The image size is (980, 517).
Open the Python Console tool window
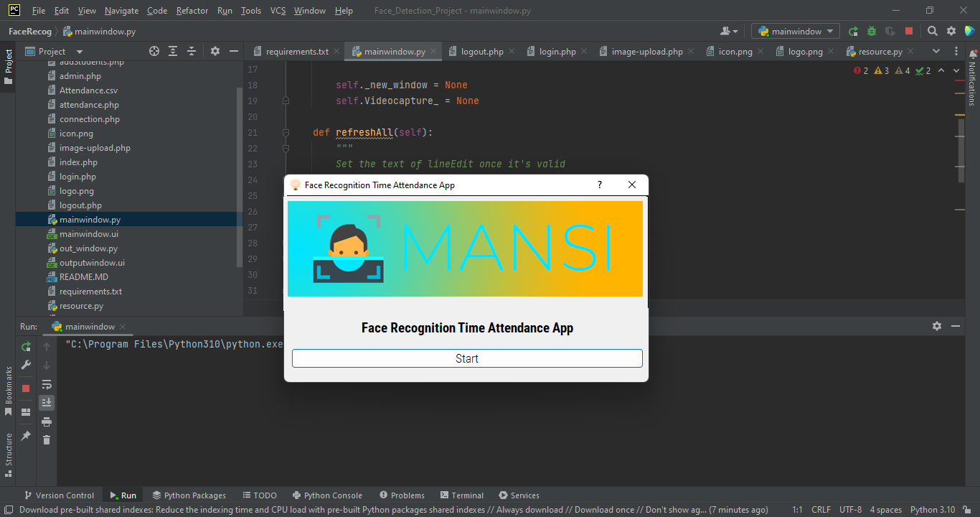point(327,495)
